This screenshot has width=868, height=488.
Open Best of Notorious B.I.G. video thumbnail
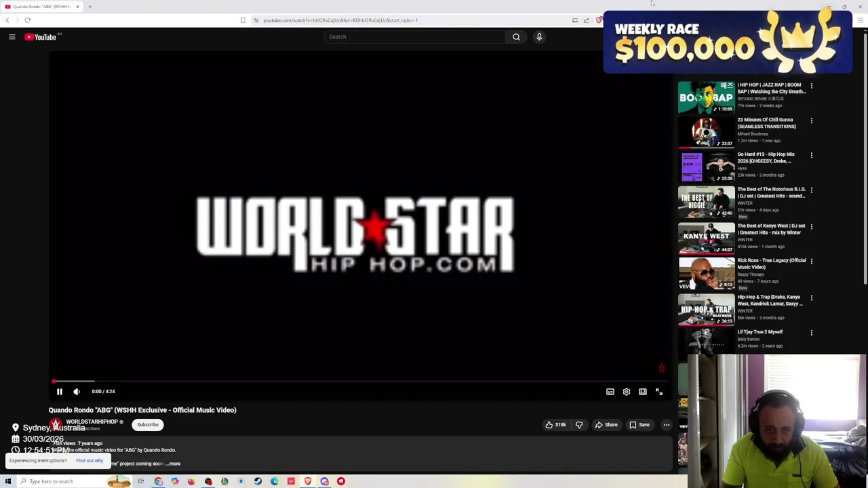[x=706, y=202]
